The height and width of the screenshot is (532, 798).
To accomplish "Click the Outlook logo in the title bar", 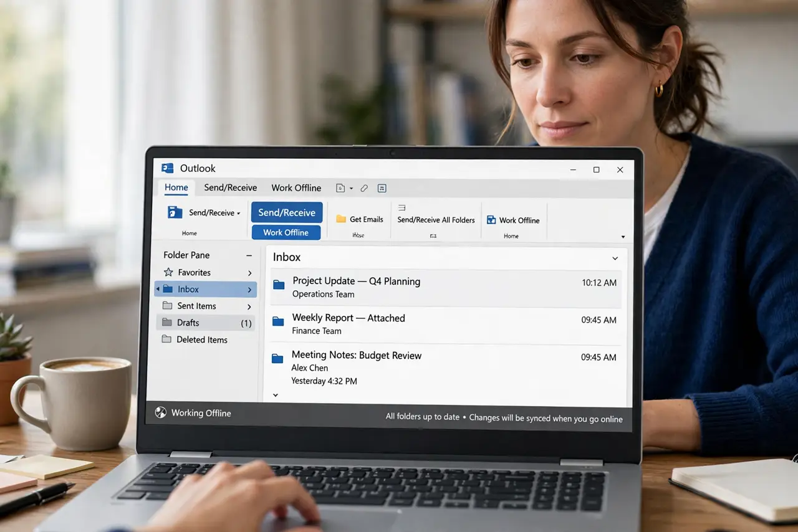I will tap(167, 168).
